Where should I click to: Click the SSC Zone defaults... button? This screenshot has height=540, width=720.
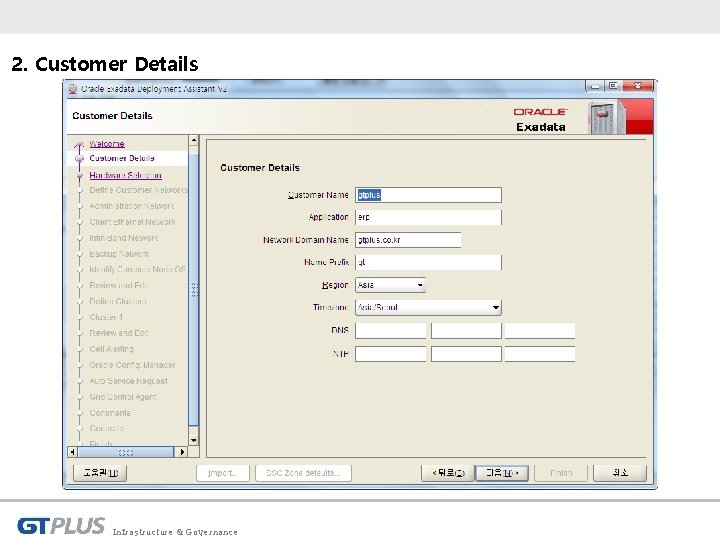pyautogui.click(x=303, y=473)
